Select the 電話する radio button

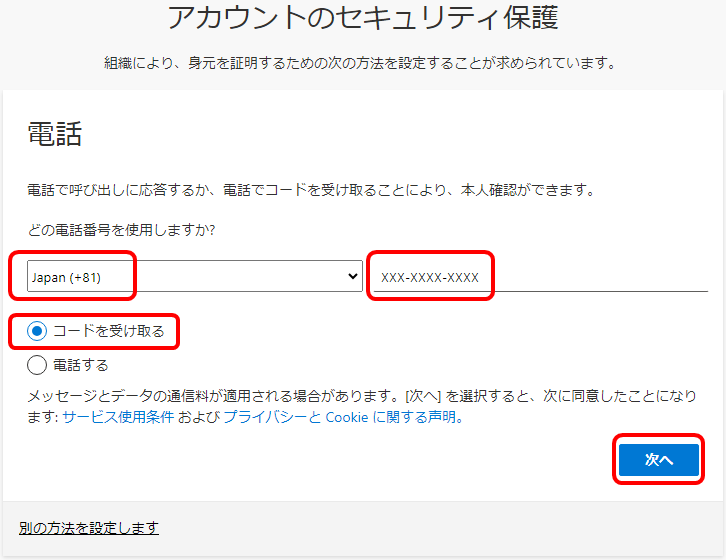click(x=37, y=365)
